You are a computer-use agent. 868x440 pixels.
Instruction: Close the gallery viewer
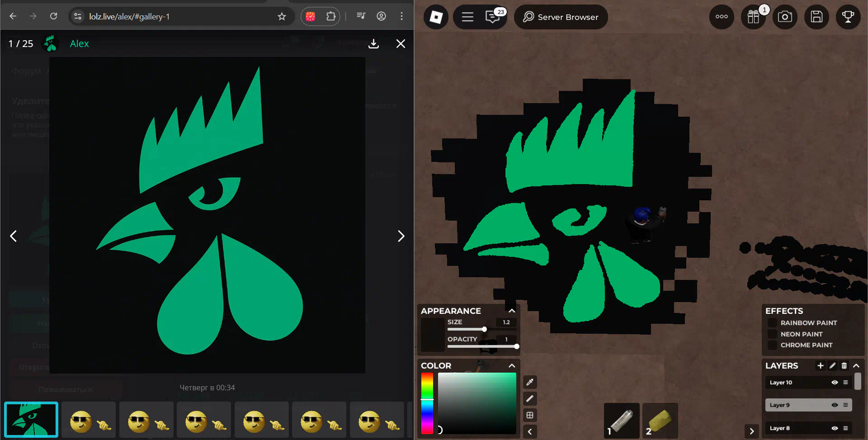(401, 43)
